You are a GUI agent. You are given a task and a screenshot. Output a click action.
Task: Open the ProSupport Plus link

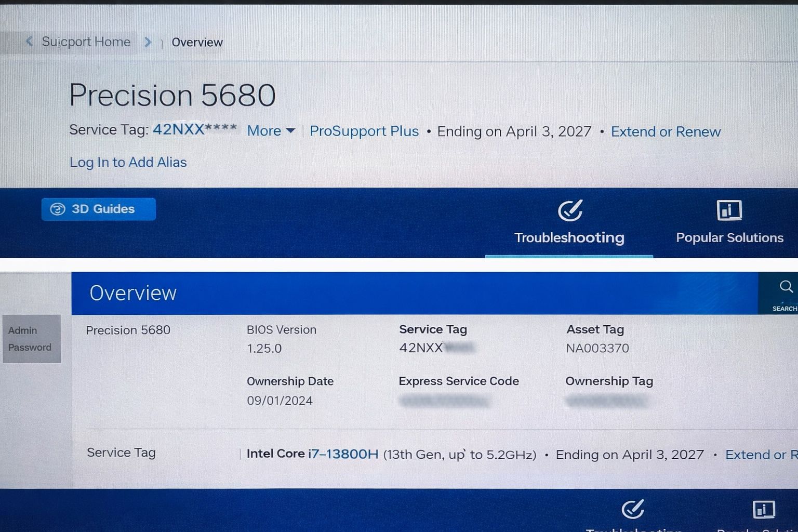[364, 131]
